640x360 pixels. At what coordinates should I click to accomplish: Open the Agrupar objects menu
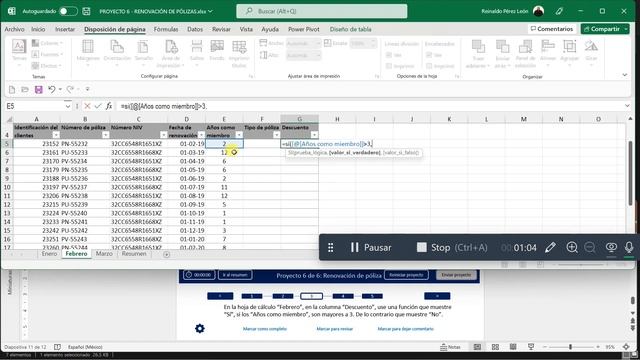(569, 52)
